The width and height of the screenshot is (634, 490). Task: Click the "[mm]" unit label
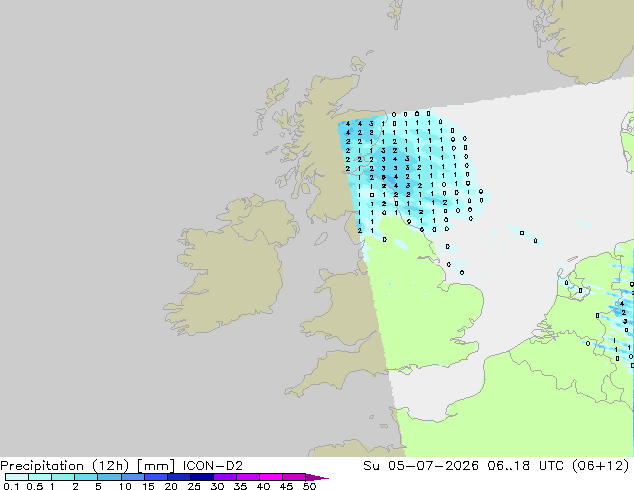[x=156, y=466]
